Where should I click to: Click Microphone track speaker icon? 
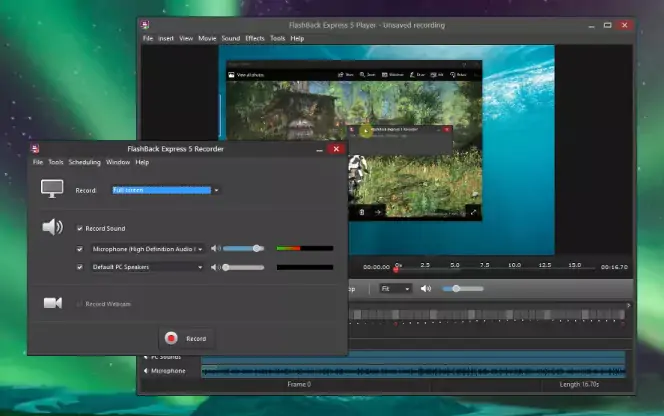(146, 371)
